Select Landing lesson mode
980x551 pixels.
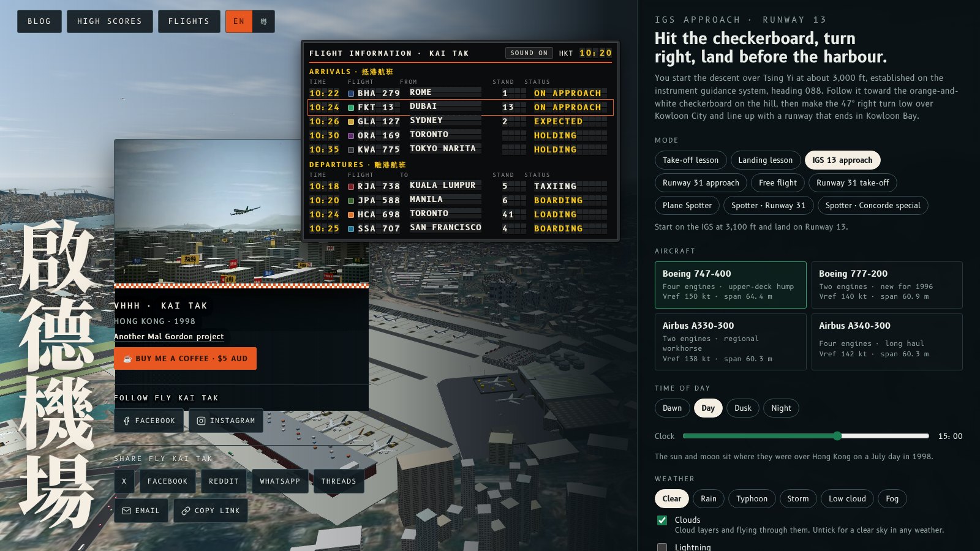(765, 160)
